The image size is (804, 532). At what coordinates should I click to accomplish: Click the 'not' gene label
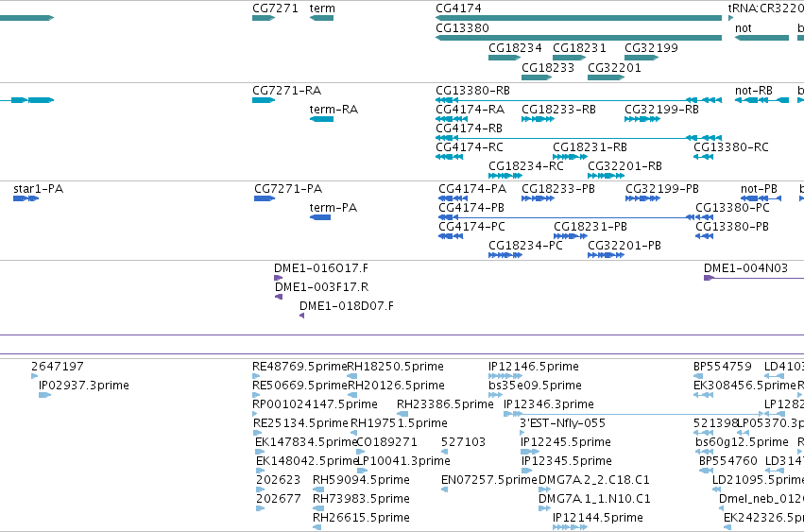pos(743,28)
